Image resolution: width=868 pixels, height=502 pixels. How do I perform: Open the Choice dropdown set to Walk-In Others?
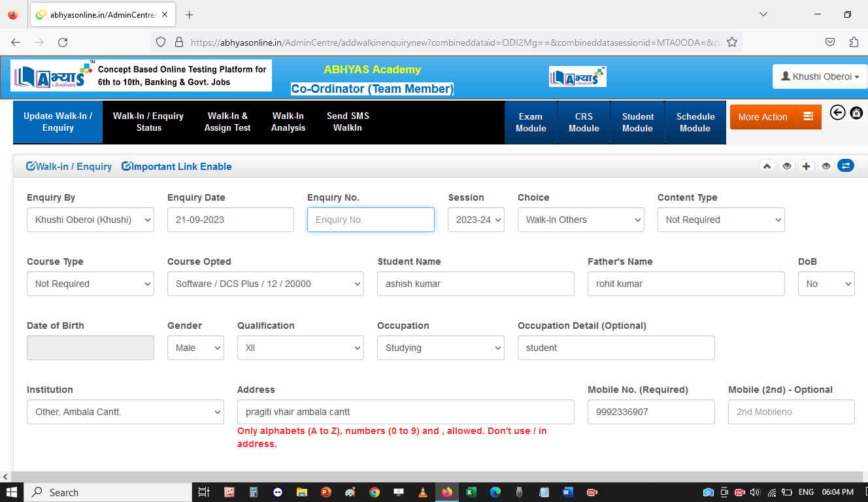[x=580, y=220]
